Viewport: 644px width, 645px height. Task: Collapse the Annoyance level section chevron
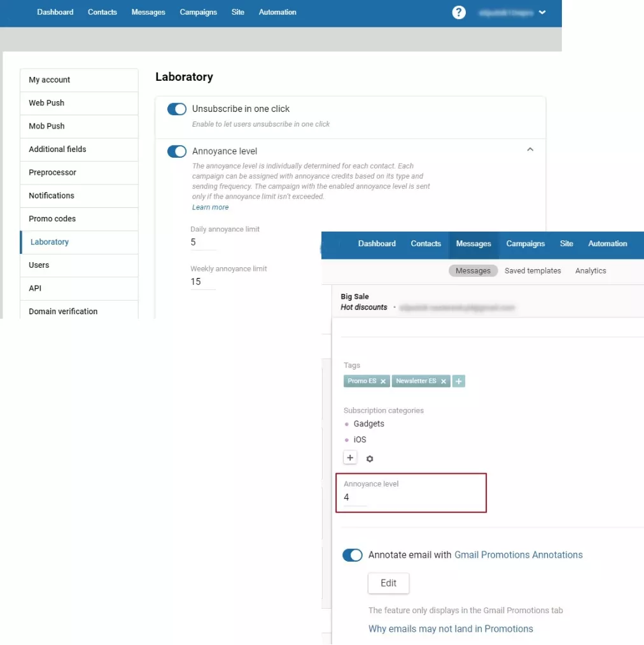coord(530,149)
